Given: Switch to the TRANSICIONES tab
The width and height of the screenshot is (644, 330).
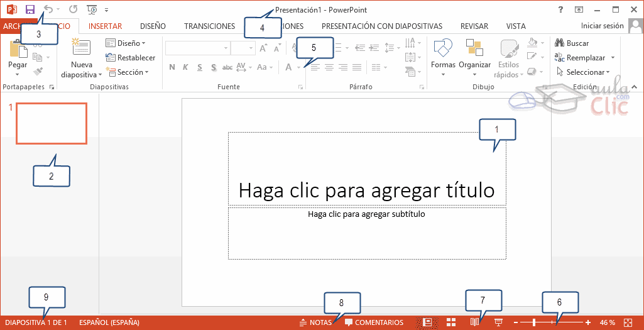Looking at the screenshot, I should (209, 26).
